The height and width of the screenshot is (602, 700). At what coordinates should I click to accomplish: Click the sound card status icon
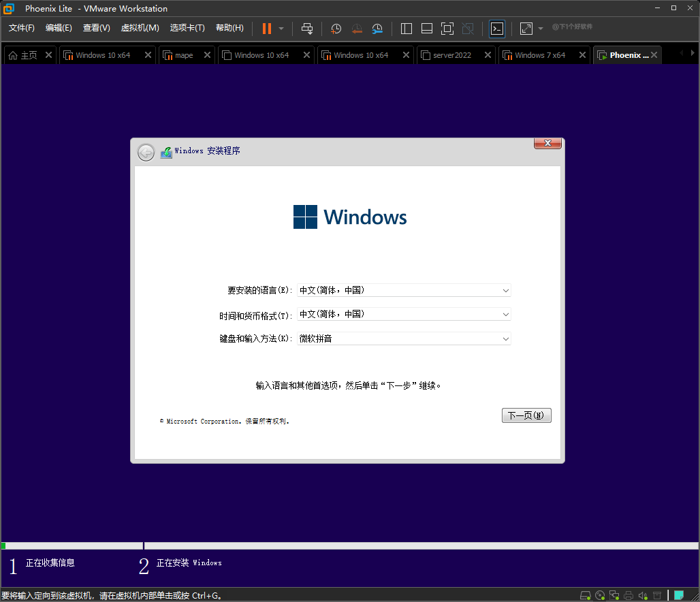pyautogui.click(x=643, y=595)
